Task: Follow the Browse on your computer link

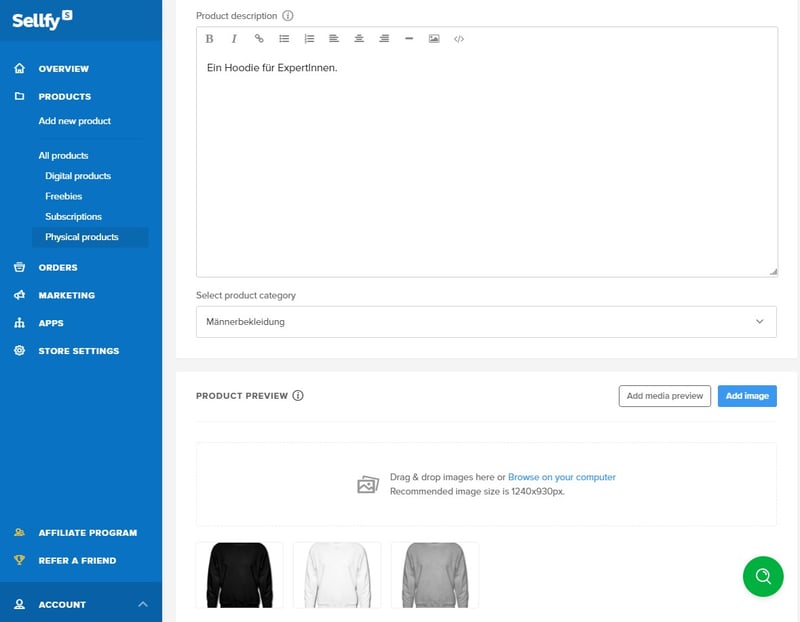Action: click(x=561, y=477)
